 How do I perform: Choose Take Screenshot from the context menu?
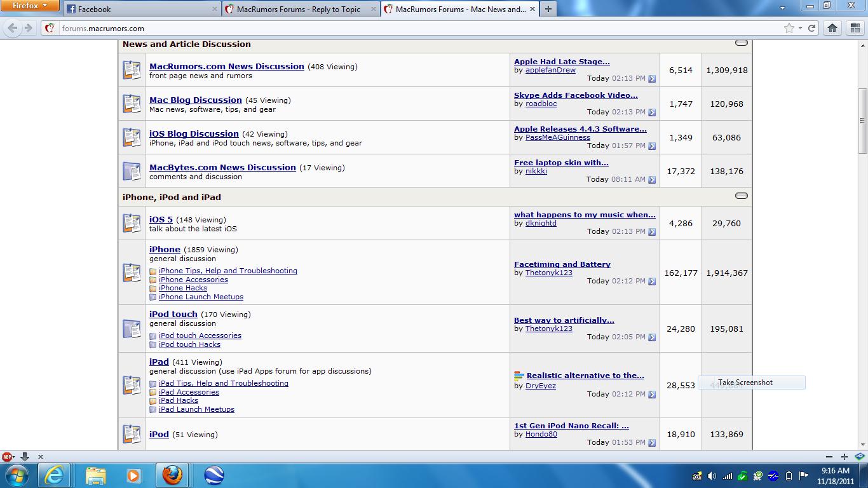[x=752, y=383]
